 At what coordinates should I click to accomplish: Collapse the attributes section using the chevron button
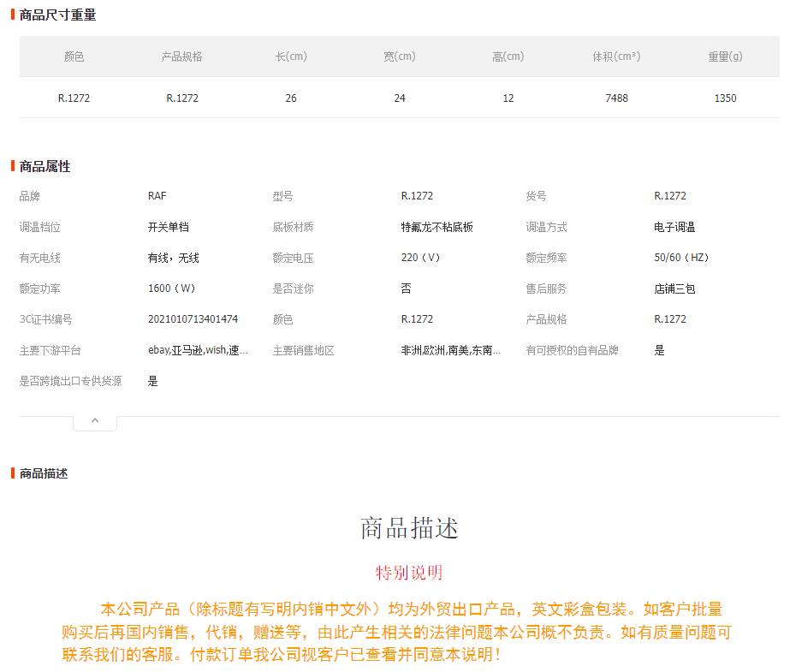[94, 419]
